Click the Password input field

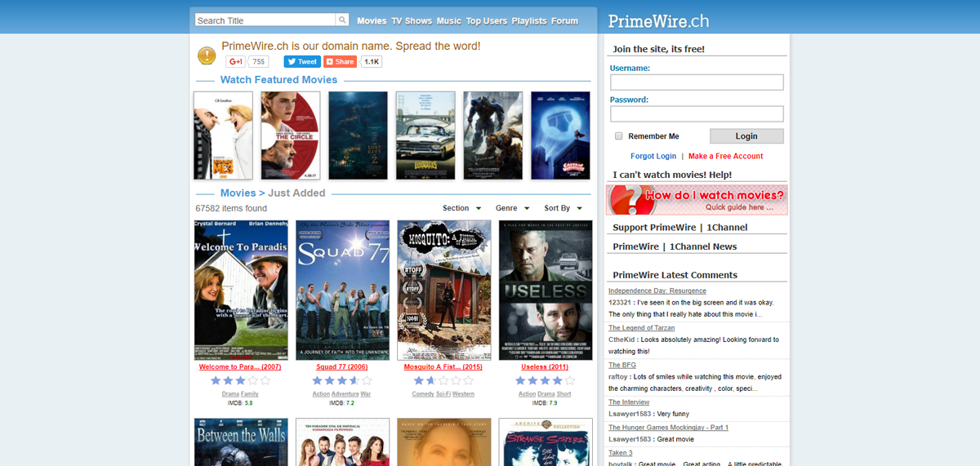pyautogui.click(x=697, y=113)
